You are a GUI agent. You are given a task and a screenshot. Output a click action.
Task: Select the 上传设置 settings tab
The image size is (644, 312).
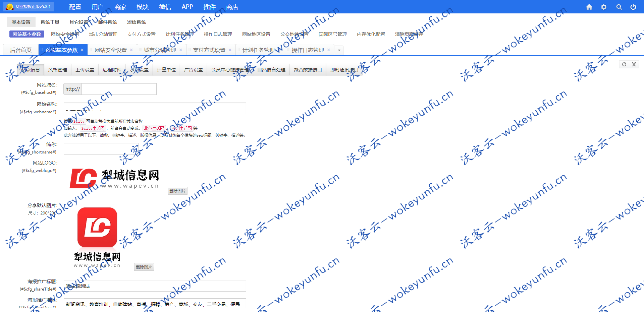coord(85,70)
